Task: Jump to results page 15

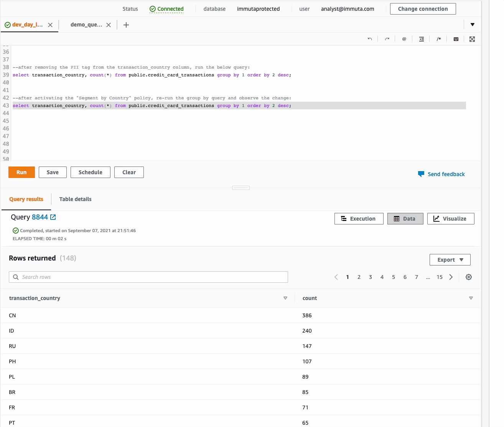Action: point(440,277)
